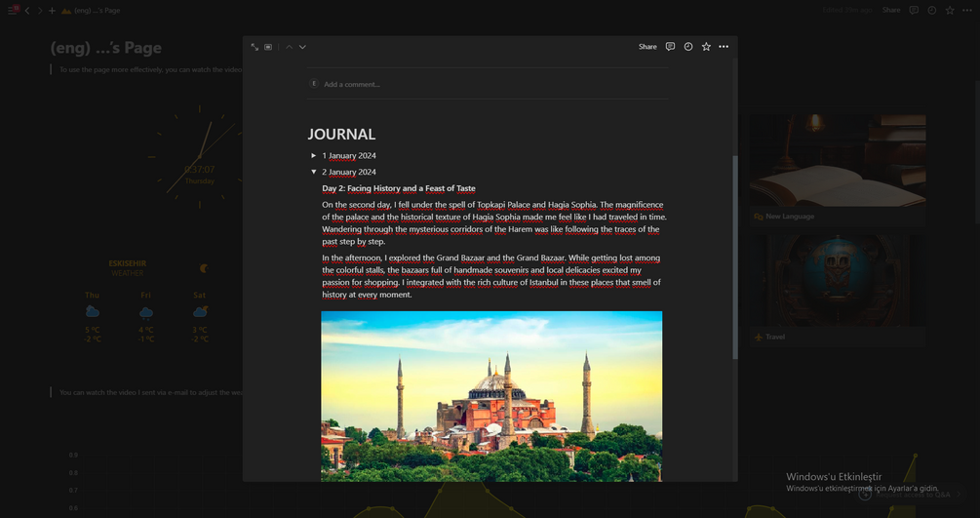Expand the 1 January 2024 toggle
The height and width of the screenshot is (518, 980).
(x=314, y=155)
